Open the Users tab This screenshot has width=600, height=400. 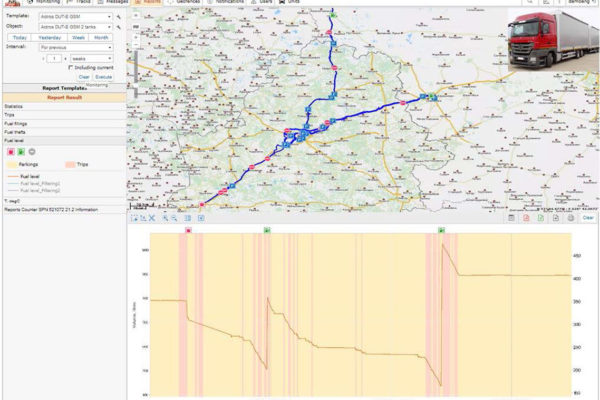point(262,2)
